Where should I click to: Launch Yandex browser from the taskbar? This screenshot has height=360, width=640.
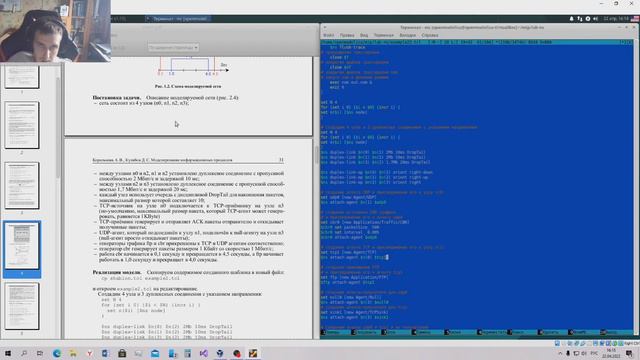[x=89, y=353]
